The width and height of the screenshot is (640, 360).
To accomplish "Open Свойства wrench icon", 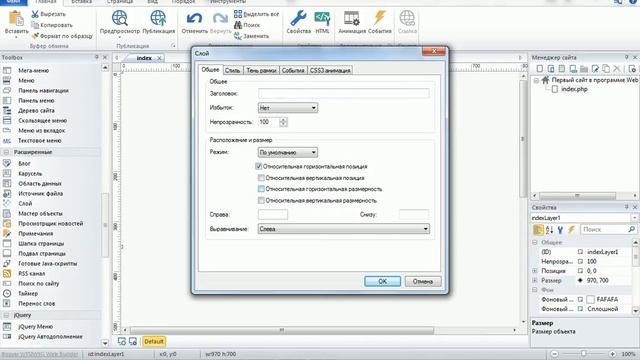I will click(298, 18).
